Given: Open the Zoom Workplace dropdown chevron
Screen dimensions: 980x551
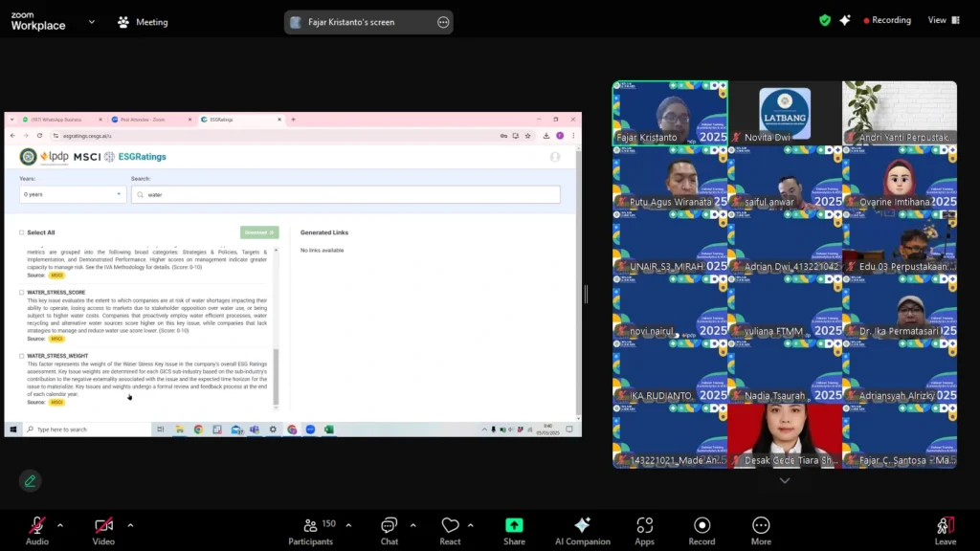Looking at the screenshot, I should [x=92, y=22].
